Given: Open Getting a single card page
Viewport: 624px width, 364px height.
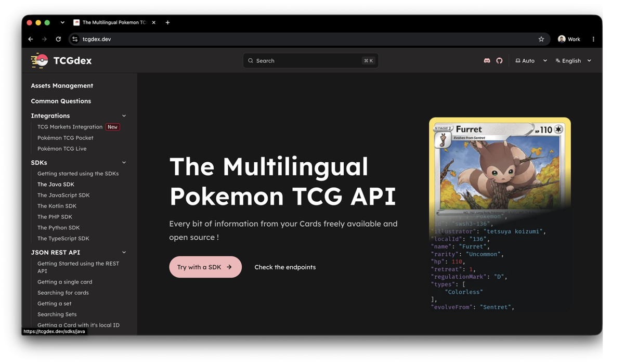Looking at the screenshot, I should 64,282.
